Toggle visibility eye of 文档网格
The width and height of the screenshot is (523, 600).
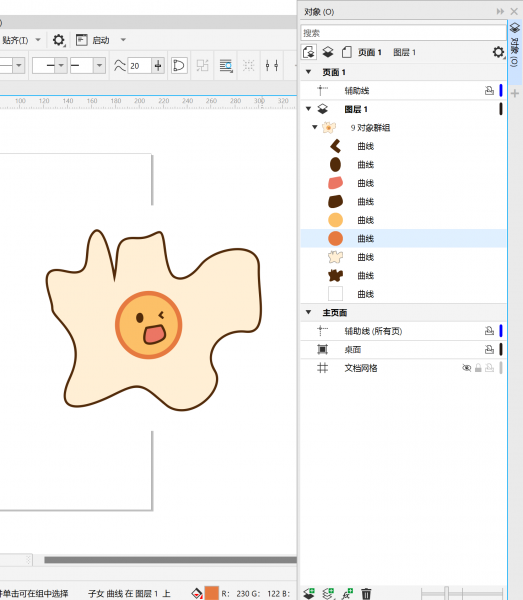tap(466, 368)
